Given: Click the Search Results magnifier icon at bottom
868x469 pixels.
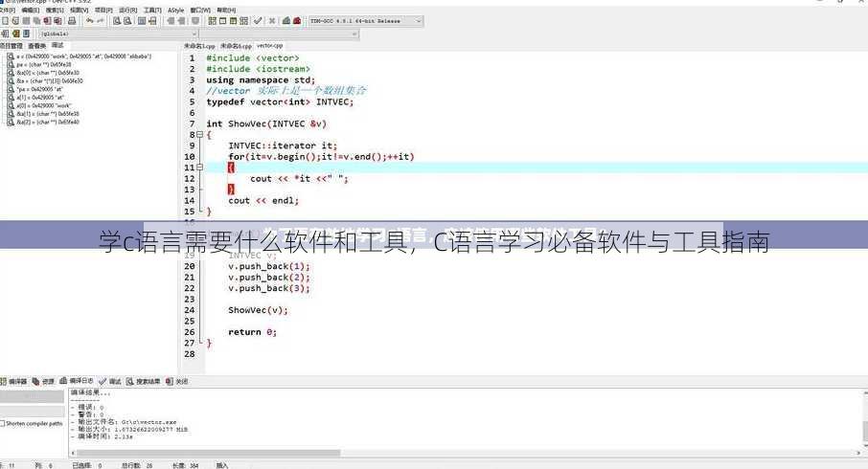Looking at the screenshot, I should click(x=130, y=381).
